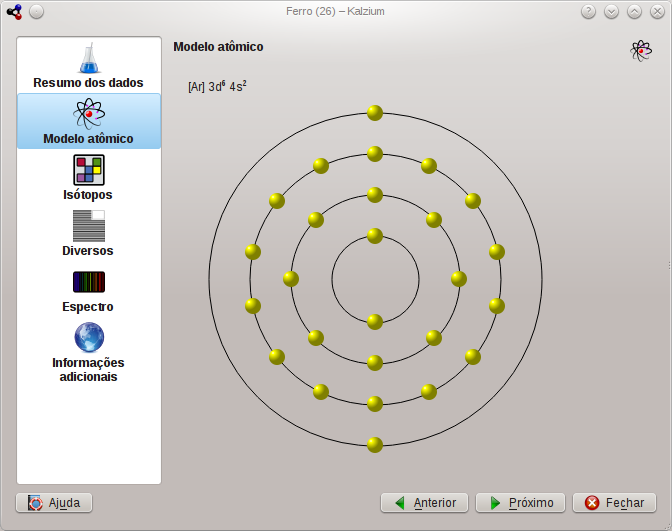
Task: Click the round window menu button beside the app icon
Action: (36, 12)
